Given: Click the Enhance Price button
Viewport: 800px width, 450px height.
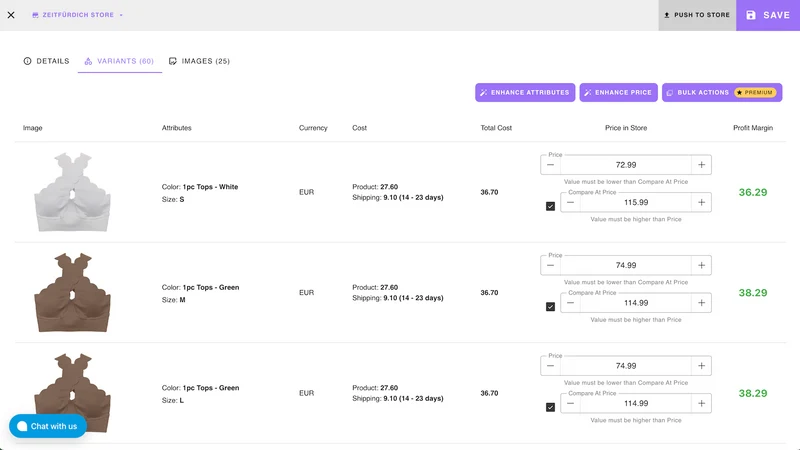Looking at the screenshot, I should [x=618, y=92].
